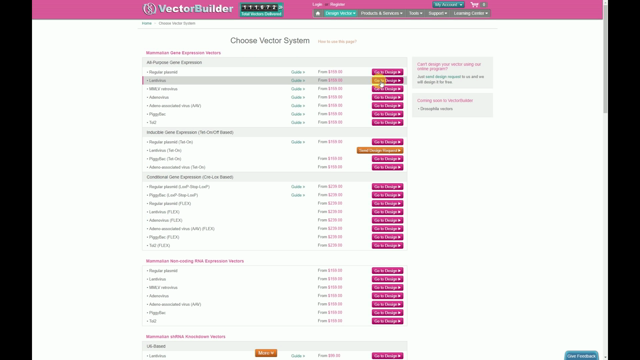Open the home icon in navigation bar
640x360 pixels.
pyautogui.click(x=318, y=13)
